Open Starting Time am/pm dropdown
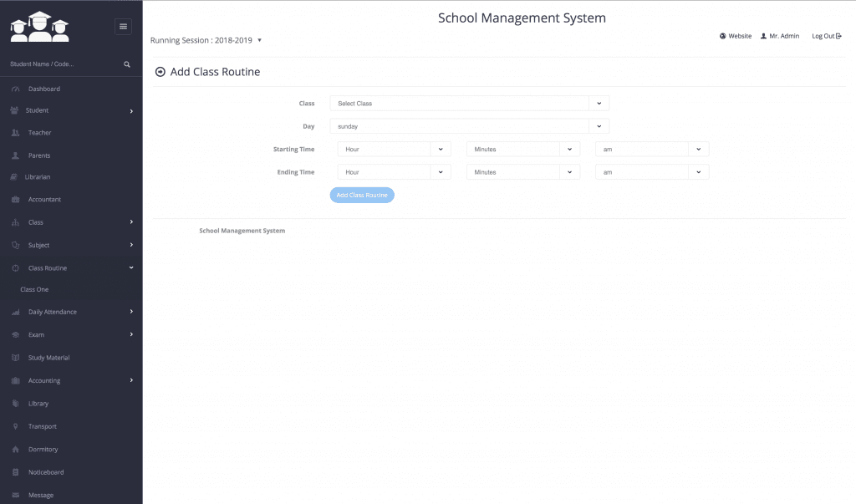 click(652, 149)
